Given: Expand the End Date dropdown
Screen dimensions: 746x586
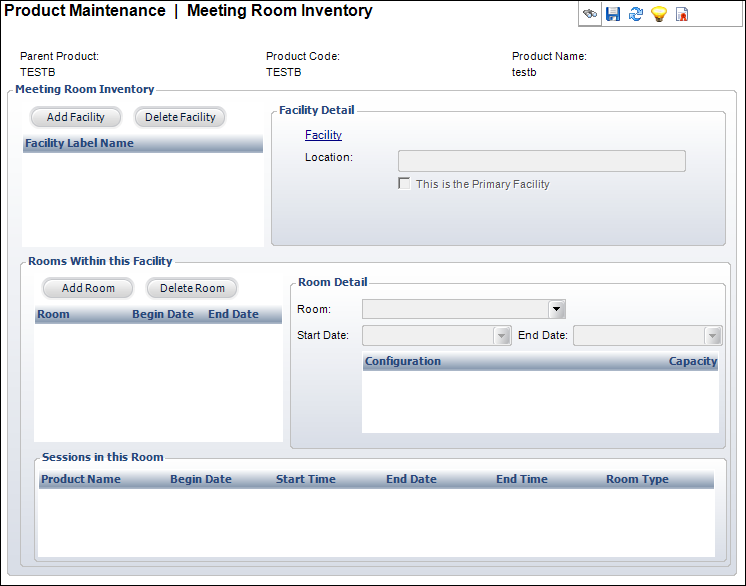Looking at the screenshot, I should pos(712,335).
